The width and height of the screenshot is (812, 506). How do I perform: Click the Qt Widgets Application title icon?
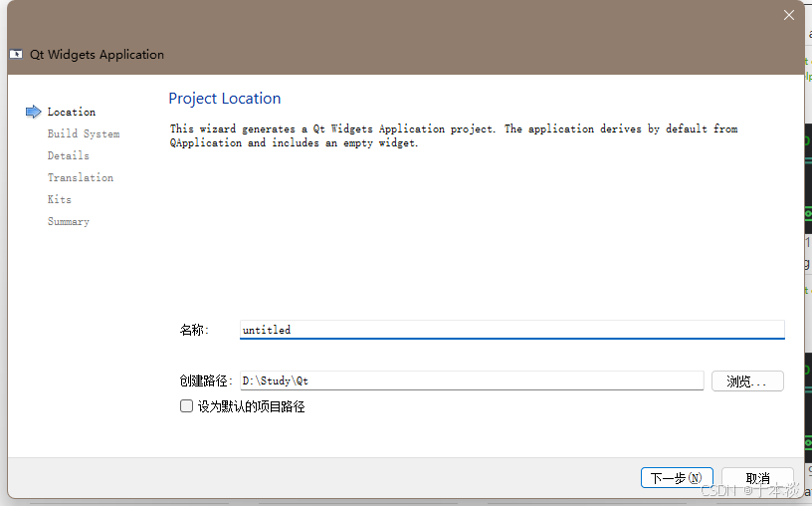16,54
